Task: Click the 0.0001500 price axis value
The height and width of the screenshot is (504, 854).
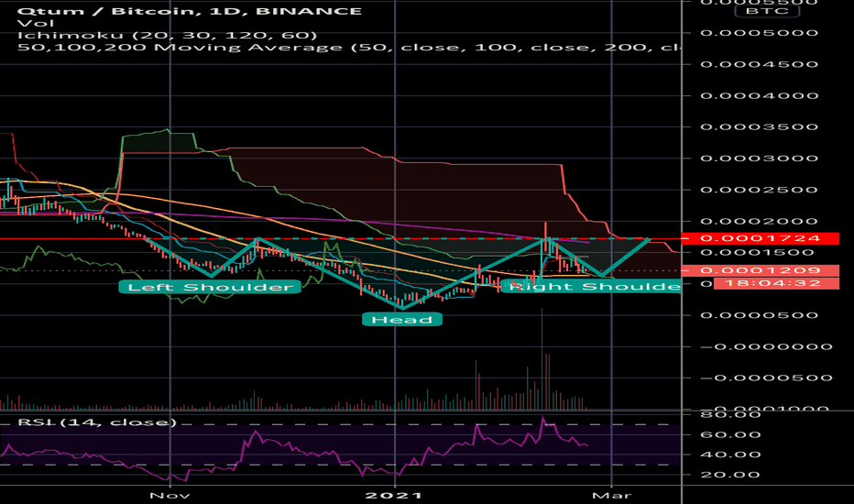Action: click(757, 252)
